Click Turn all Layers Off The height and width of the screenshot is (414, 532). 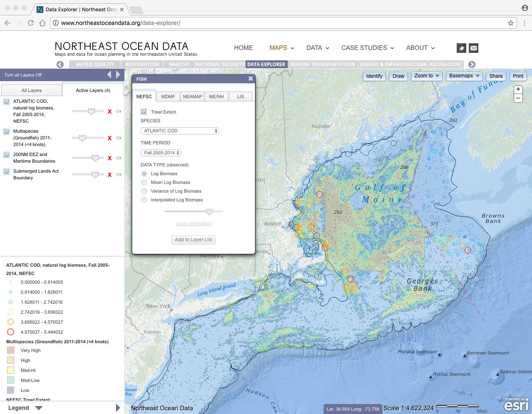pyautogui.click(x=23, y=75)
